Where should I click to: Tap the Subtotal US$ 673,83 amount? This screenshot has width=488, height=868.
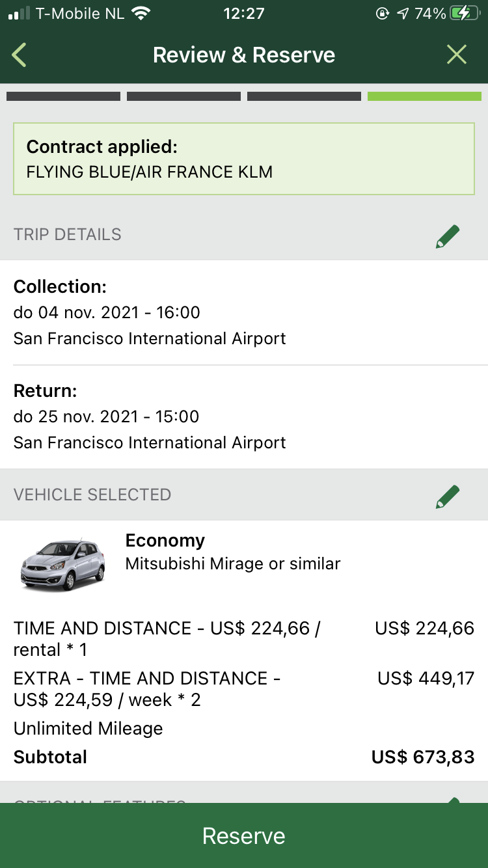tap(422, 757)
